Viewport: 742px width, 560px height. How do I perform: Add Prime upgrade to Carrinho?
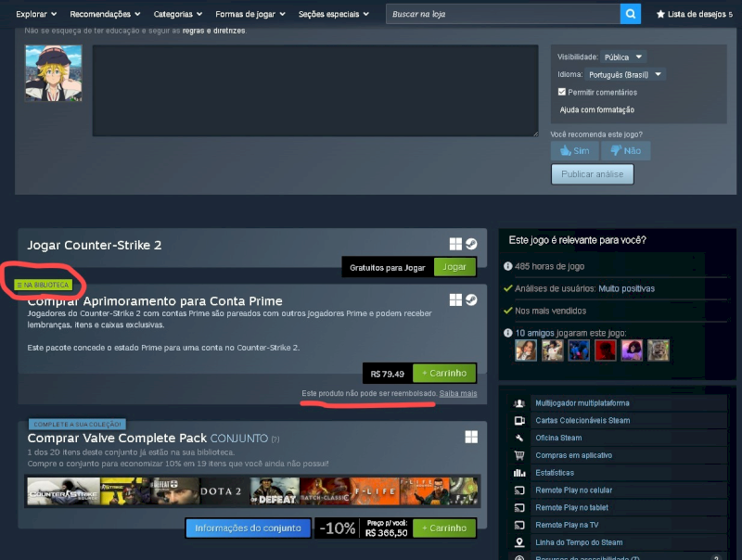click(x=444, y=373)
